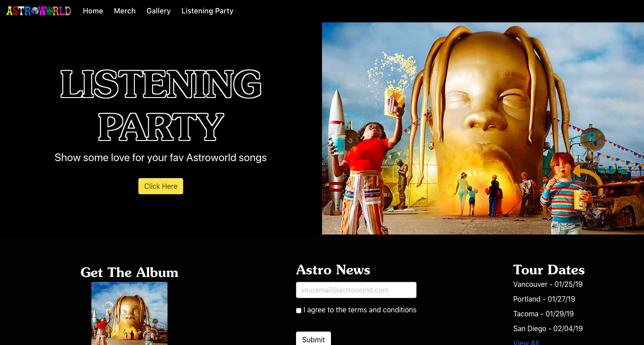The width and height of the screenshot is (644, 345).
Task: Select the Portland 01/27/19 tour date
Action: [x=544, y=299]
